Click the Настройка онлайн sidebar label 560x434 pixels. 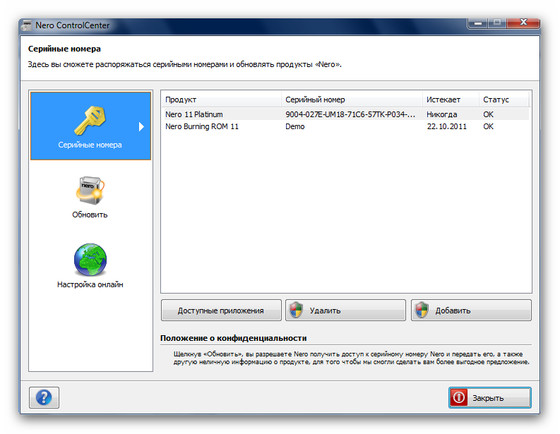click(x=90, y=285)
